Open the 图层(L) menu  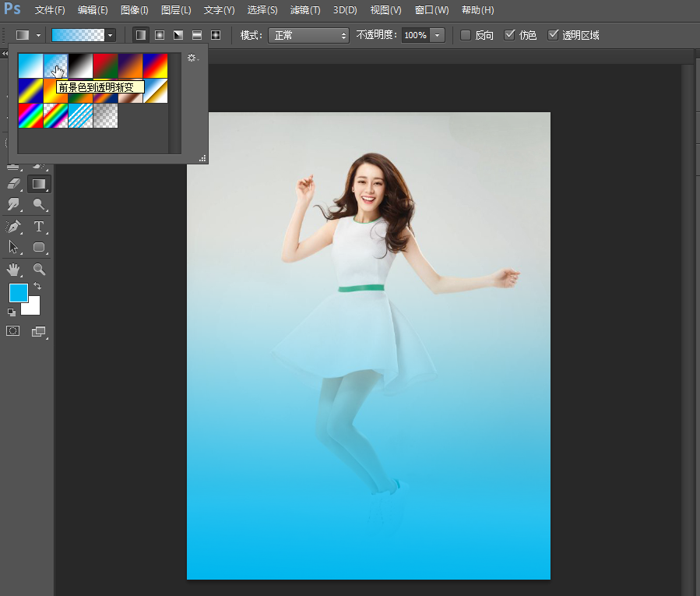[176, 10]
